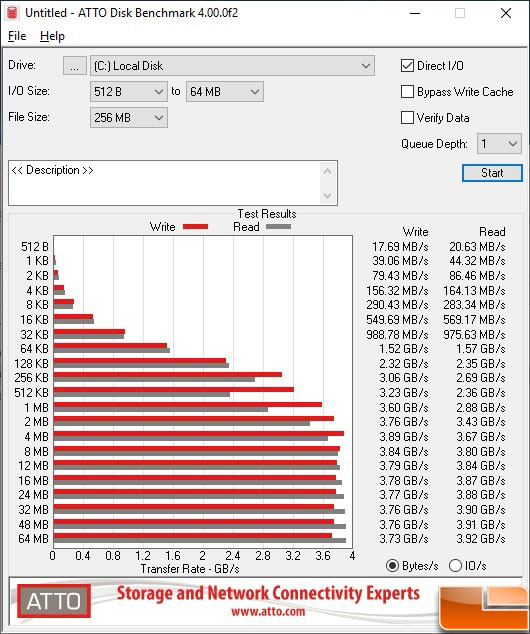Click the 16 KB write value 549.69 MB/s
Image resolution: width=530 pixels, height=634 pixels.
[397, 319]
